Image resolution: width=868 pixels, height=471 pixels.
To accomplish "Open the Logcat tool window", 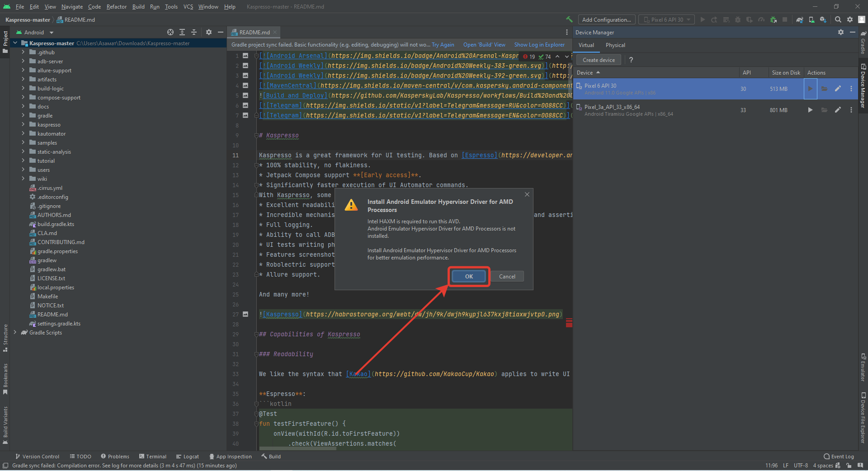I will [x=188, y=457].
